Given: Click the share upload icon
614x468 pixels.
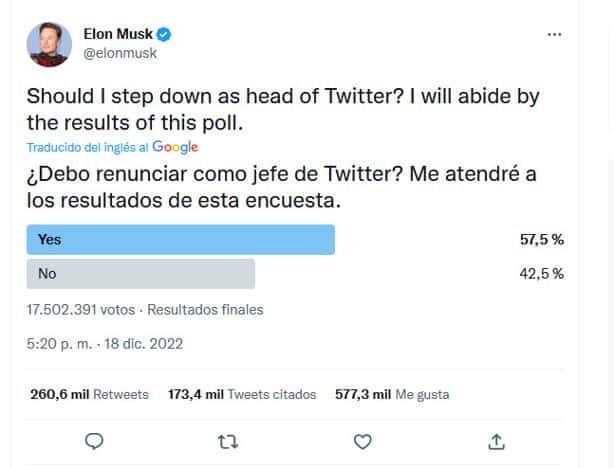Looking at the screenshot, I should click(x=496, y=441).
